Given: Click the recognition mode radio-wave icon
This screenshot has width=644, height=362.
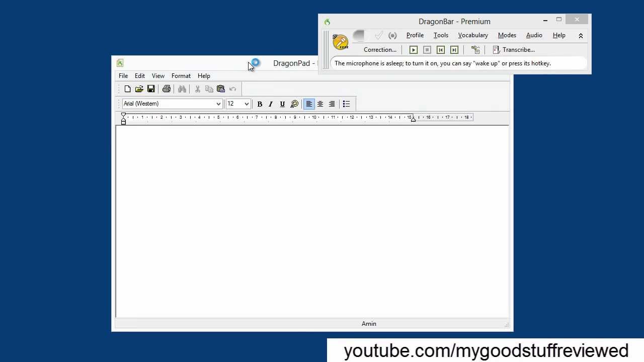Looking at the screenshot, I should [x=392, y=35].
